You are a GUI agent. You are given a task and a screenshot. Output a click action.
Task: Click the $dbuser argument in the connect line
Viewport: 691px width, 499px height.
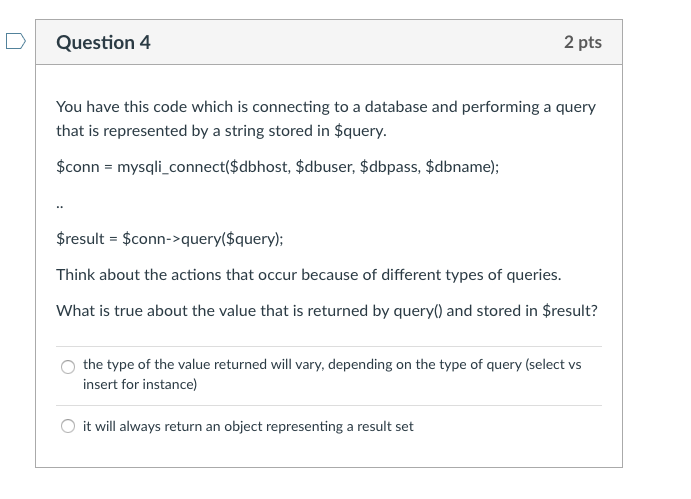324,167
